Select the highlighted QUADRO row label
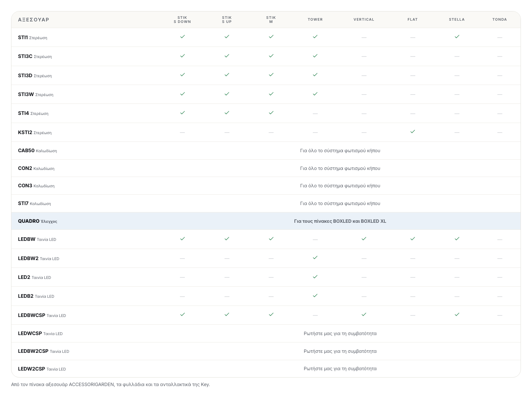This screenshot has width=532, height=399. coord(38,221)
